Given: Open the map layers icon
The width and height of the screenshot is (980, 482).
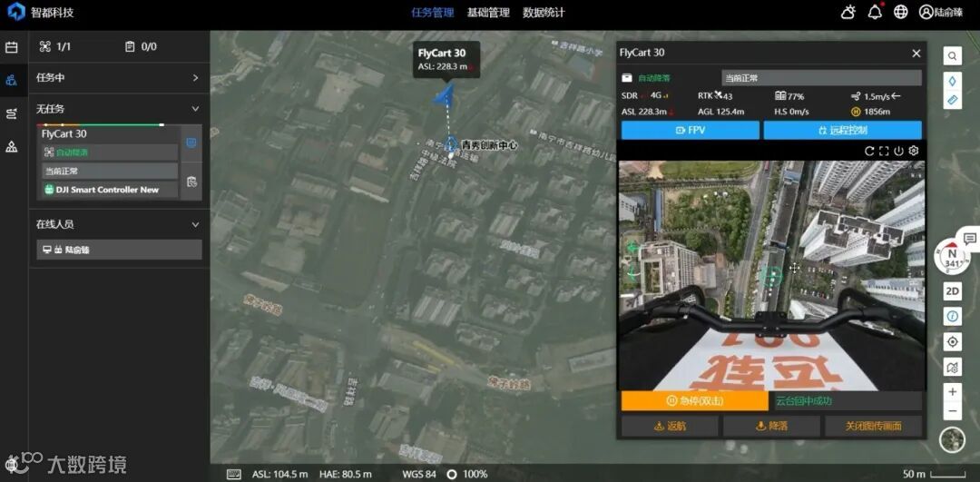Looking at the screenshot, I should pos(952,368).
